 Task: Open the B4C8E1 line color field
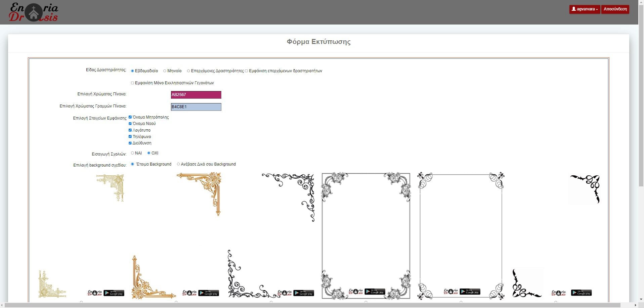tap(196, 107)
